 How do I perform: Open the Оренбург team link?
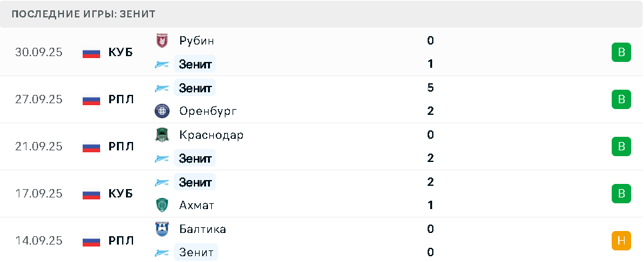click(x=208, y=111)
